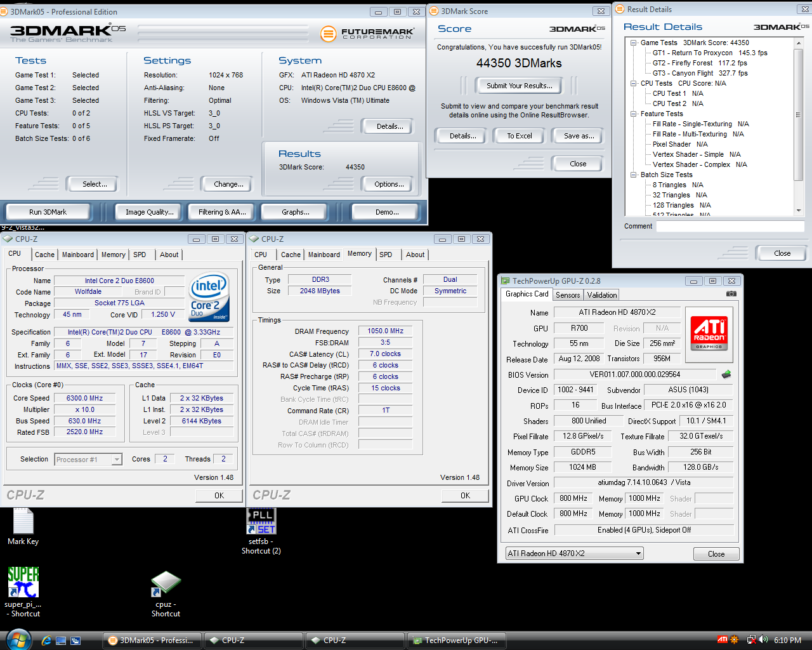This screenshot has height=650, width=812.
Task: Open the SPD tab in right CPU-Z window
Action: 386,255
